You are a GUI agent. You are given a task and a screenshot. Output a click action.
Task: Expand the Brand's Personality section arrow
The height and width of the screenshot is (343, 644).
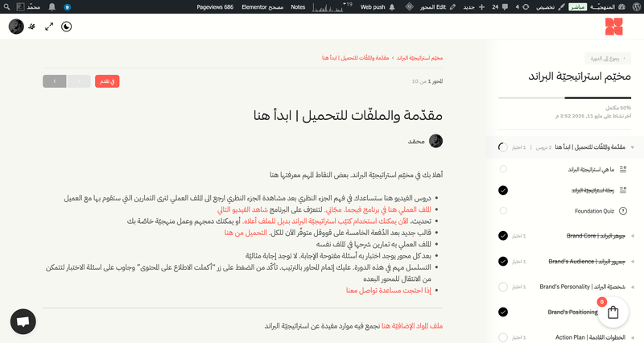coord(633,287)
